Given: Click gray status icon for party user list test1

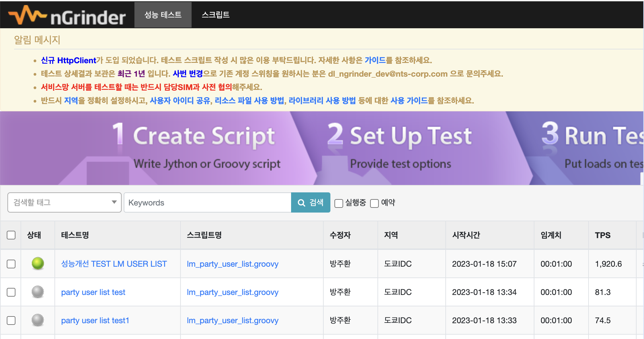Looking at the screenshot, I should pyautogui.click(x=38, y=320).
